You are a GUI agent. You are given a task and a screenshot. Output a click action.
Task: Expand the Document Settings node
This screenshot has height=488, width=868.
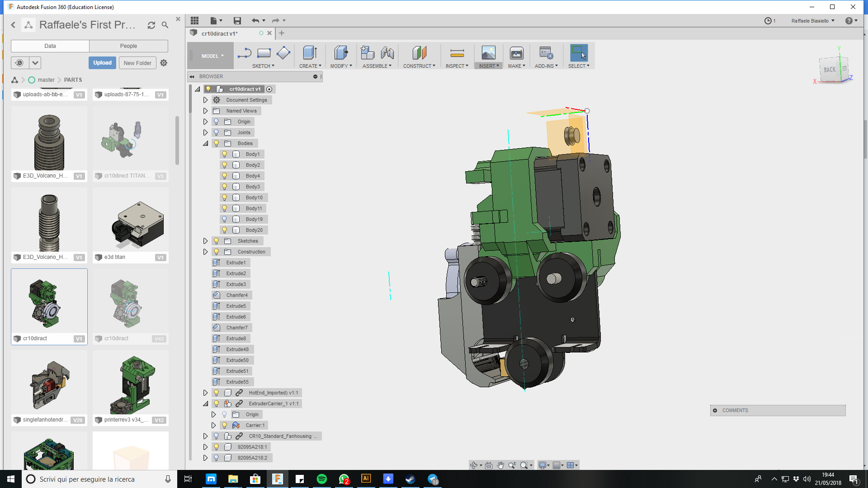205,100
